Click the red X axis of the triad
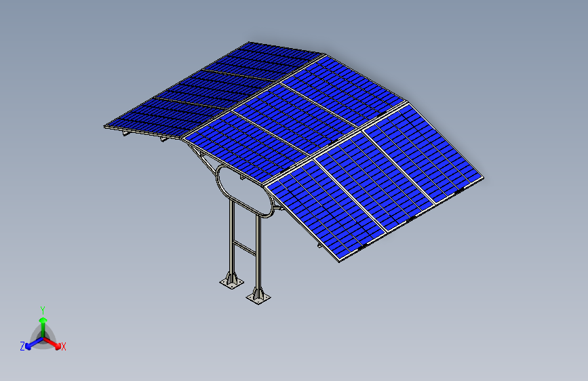Image resolution: width=588 pixels, height=381 pixels. pyautogui.click(x=53, y=343)
